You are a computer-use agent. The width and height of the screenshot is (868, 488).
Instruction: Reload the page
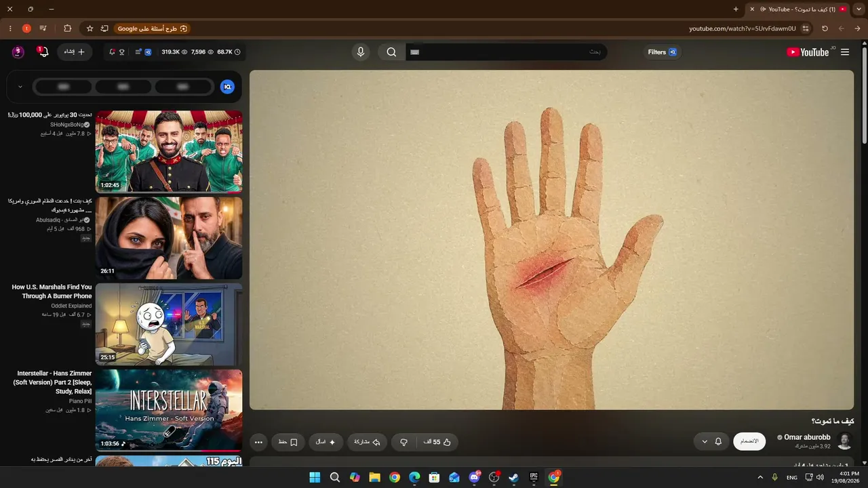[825, 28]
